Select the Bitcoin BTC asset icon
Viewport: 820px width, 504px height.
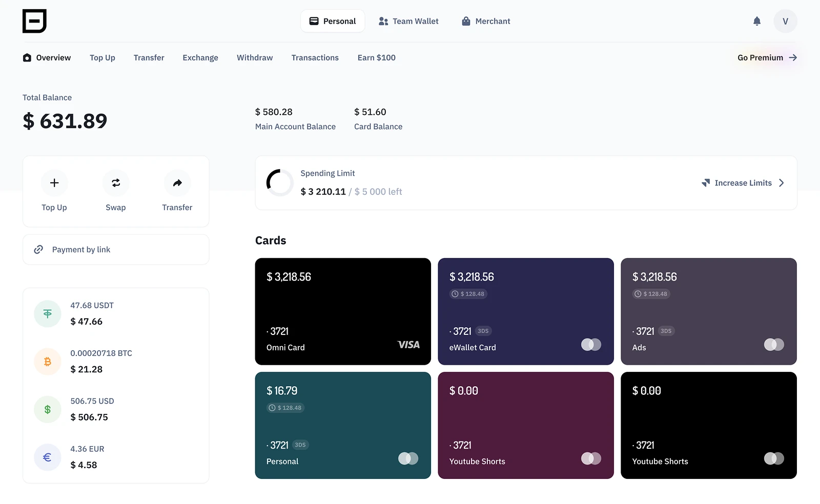tap(48, 362)
